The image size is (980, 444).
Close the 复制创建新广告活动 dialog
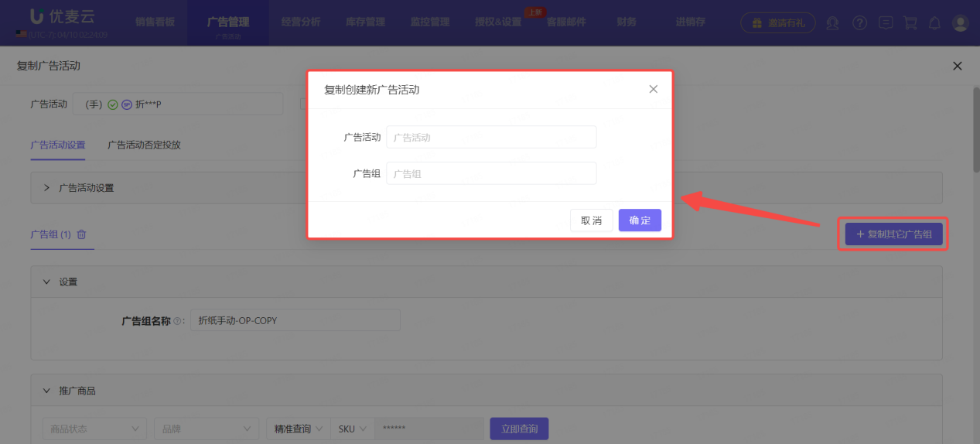[653, 89]
